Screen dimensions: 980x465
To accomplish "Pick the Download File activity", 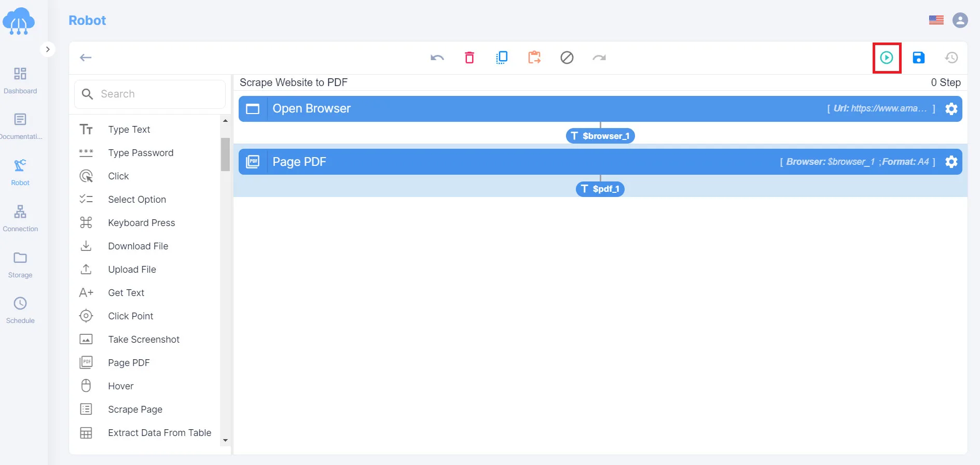I will pyautogui.click(x=145, y=246).
